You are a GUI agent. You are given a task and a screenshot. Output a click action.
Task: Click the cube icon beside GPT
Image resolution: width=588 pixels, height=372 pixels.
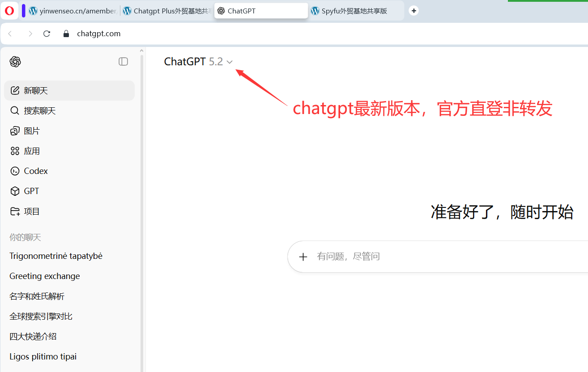[15, 191]
